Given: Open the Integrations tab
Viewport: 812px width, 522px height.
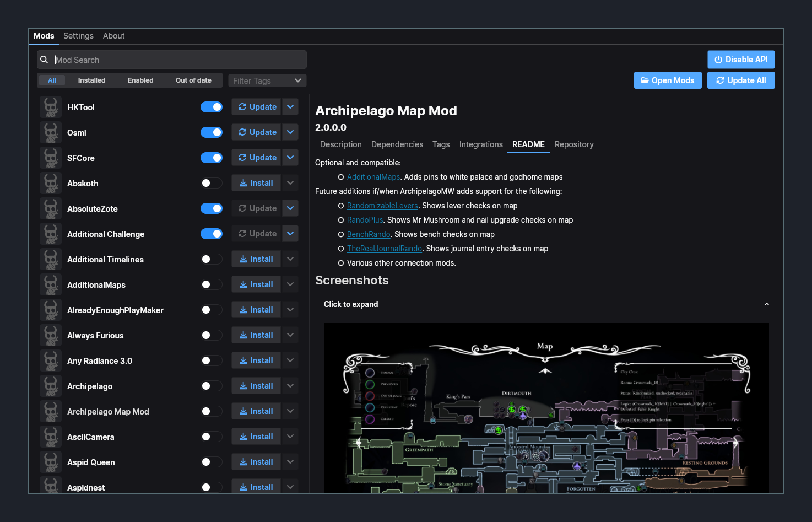Looking at the screenshot, I should (481, 144).
